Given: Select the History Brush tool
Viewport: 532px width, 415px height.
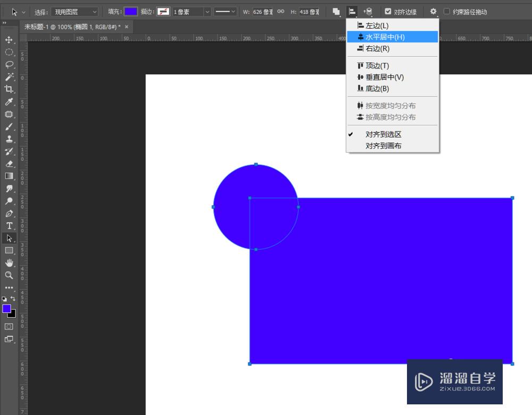Looking at the screenshot, I should pos(9,151).
